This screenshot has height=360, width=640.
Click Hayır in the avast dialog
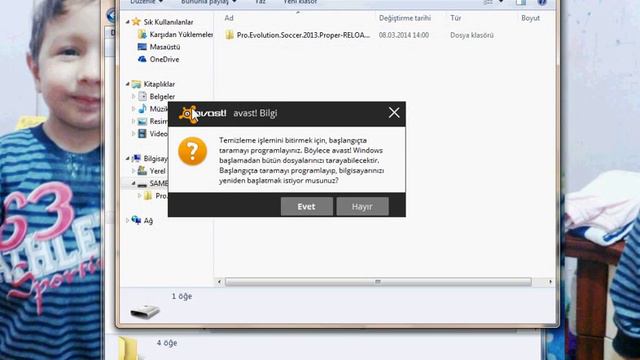(x=362, y=207)
